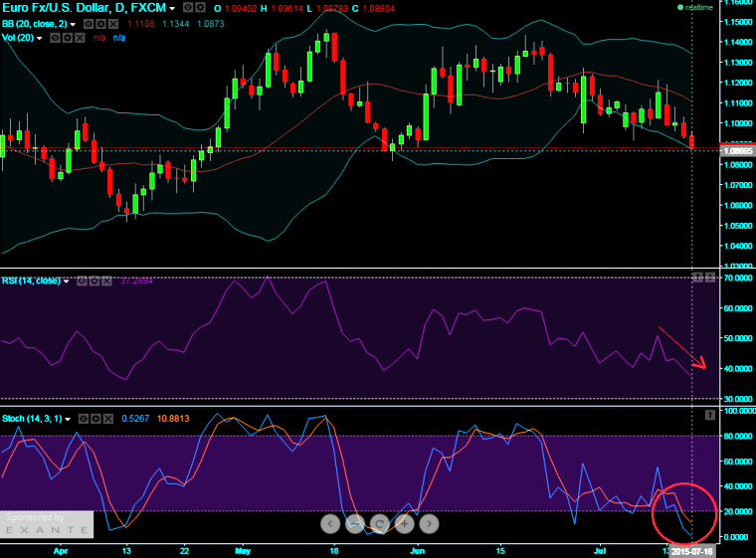Move Stoch pane up with arrow icon
The width and height of the screenshot is (756, 558).
pos(710,415)
